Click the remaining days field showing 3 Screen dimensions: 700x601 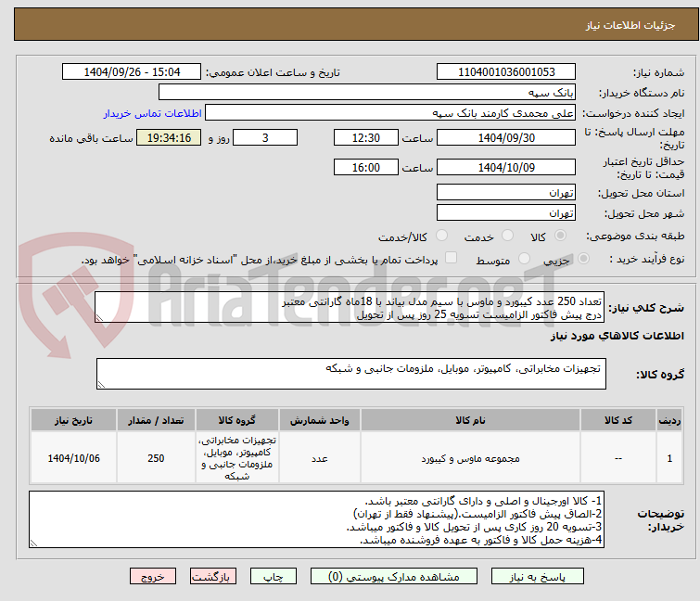[265, 137]
